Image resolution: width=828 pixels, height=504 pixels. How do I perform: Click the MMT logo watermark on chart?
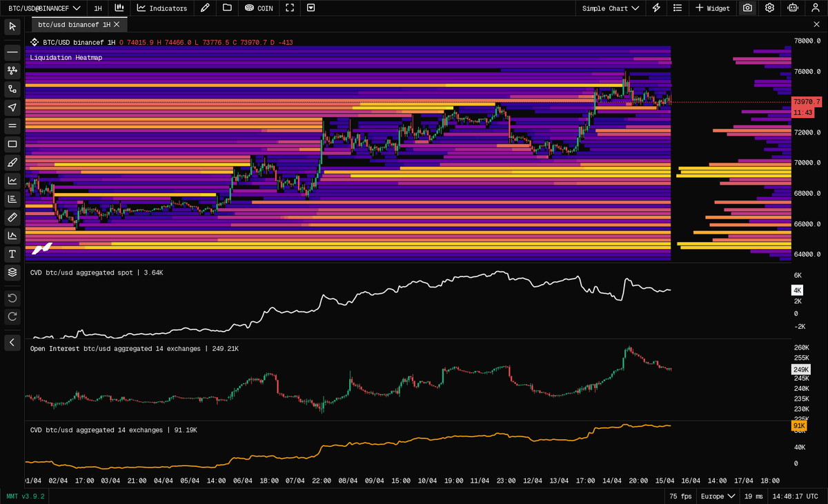(43, 248)
